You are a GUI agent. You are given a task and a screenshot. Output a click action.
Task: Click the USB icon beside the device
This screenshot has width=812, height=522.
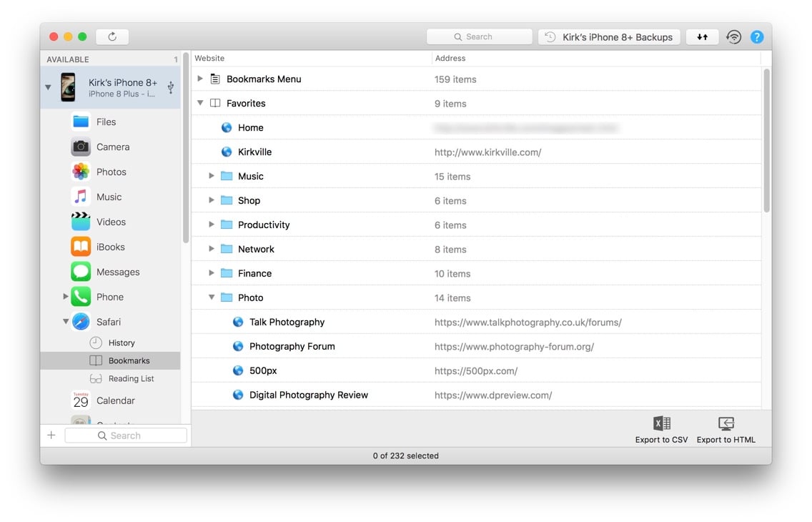pyautogui.click(x=170, y=87)
